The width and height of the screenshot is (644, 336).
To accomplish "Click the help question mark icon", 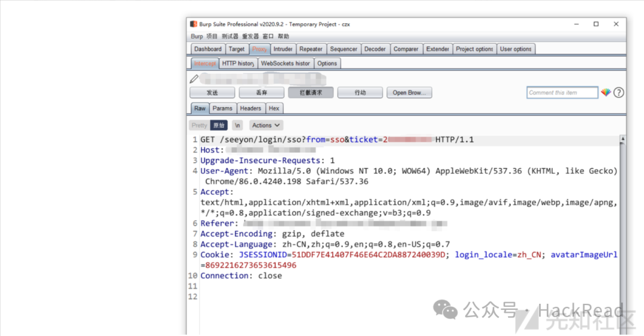I will coord(618,93).
